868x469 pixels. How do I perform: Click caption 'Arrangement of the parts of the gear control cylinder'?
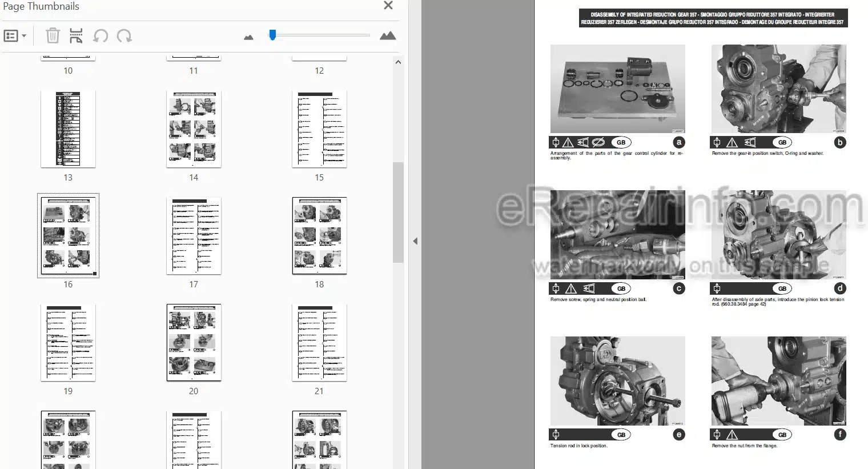point(617,155)
